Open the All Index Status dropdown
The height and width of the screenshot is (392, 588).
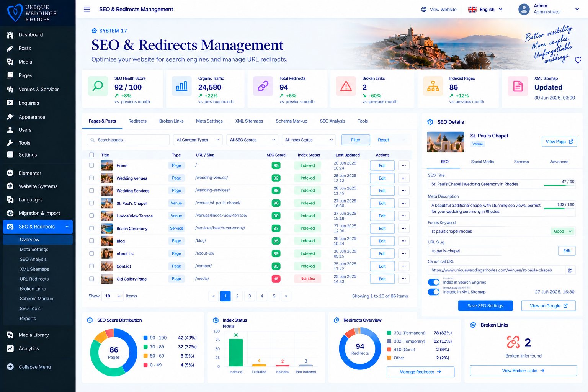tap(309, 140)
